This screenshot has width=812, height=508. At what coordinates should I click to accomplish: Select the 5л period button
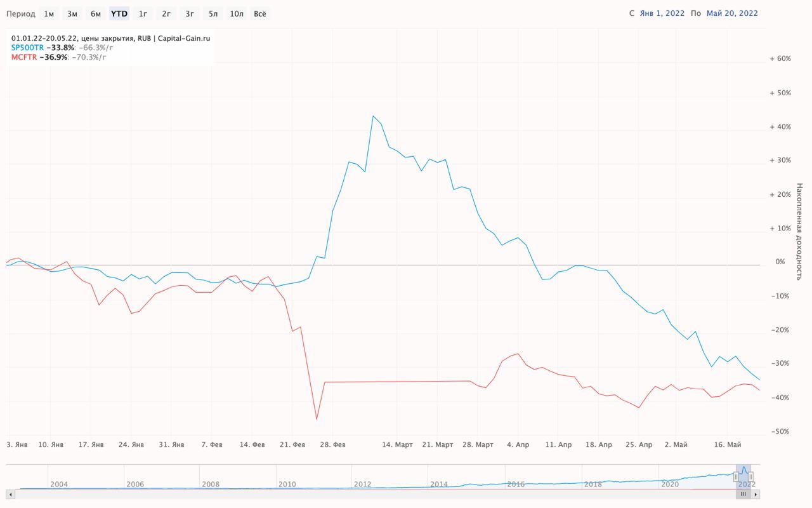213,13
